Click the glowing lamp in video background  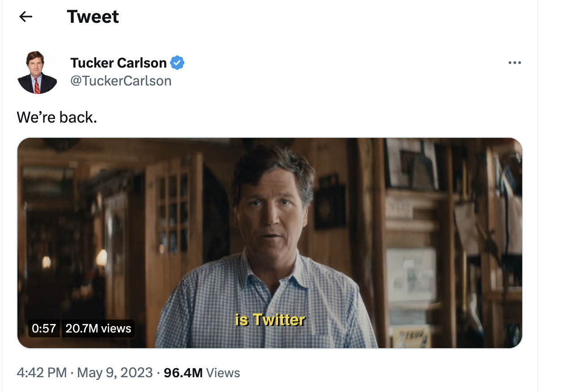tap(102, 258)
